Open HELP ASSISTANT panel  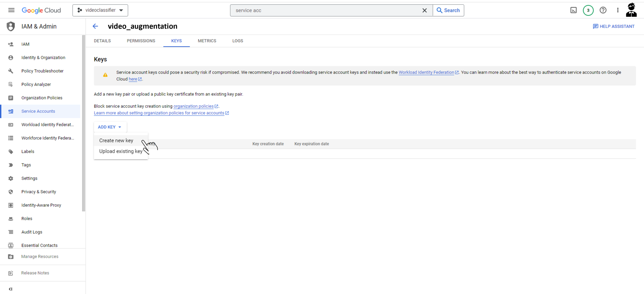[x=614, y=26]
